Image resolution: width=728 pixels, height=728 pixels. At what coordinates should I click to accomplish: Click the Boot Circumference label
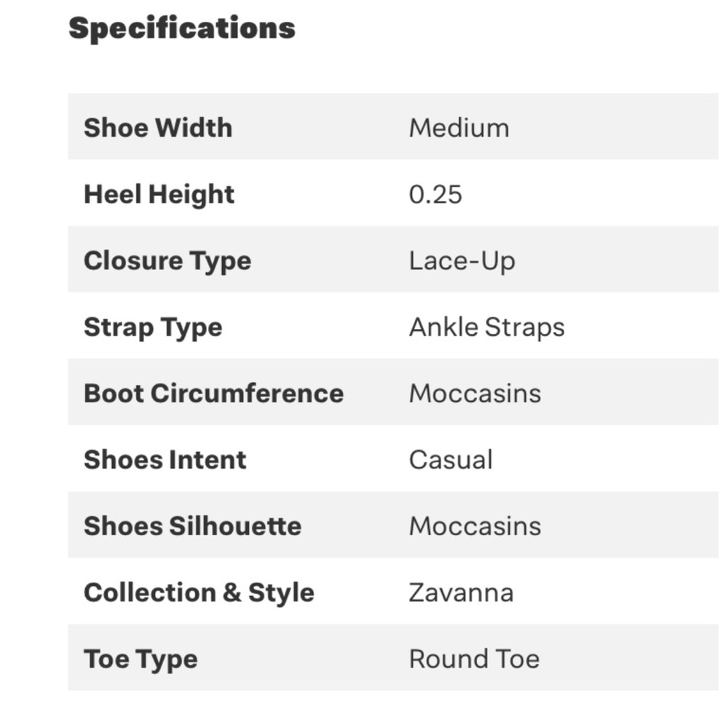213,393
